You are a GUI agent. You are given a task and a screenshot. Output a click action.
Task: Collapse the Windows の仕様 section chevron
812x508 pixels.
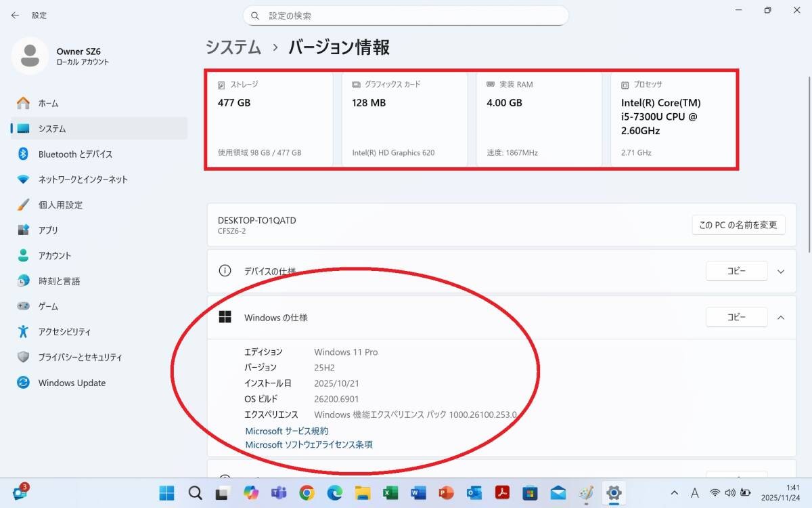point(781,317)
